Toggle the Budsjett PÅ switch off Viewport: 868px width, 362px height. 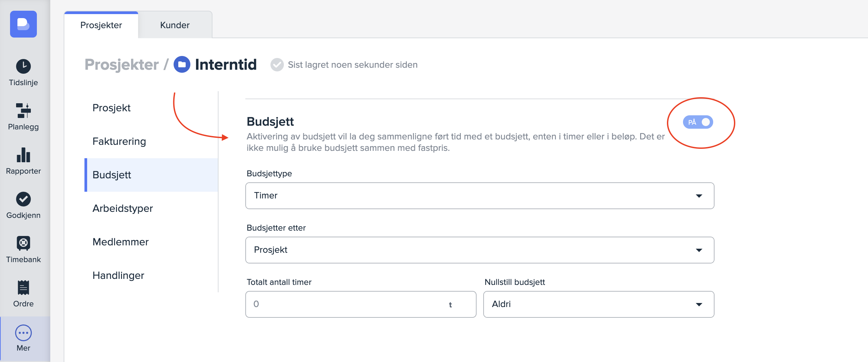697,122
